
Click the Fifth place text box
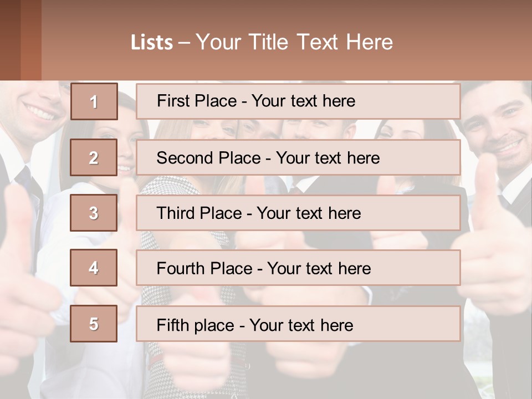pos(298,324)
